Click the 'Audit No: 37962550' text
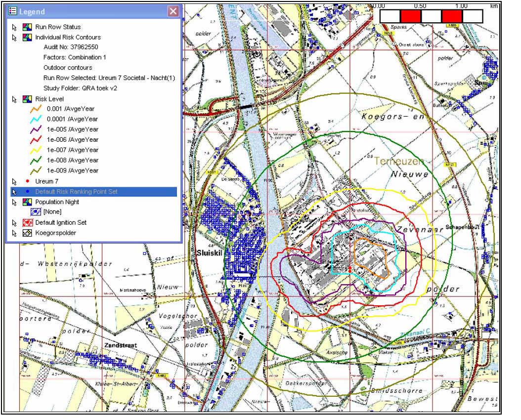The image size is (521, 420). (x=71, y=47)
